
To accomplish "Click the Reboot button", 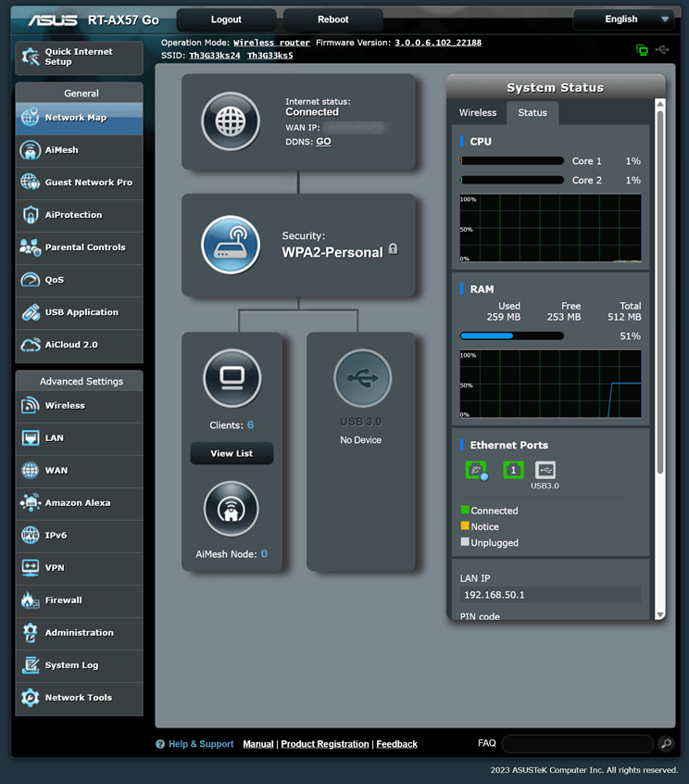I will [x=332, y=19].
